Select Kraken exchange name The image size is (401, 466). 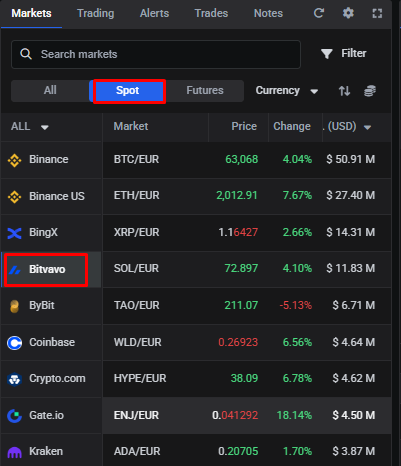(46, 451)
